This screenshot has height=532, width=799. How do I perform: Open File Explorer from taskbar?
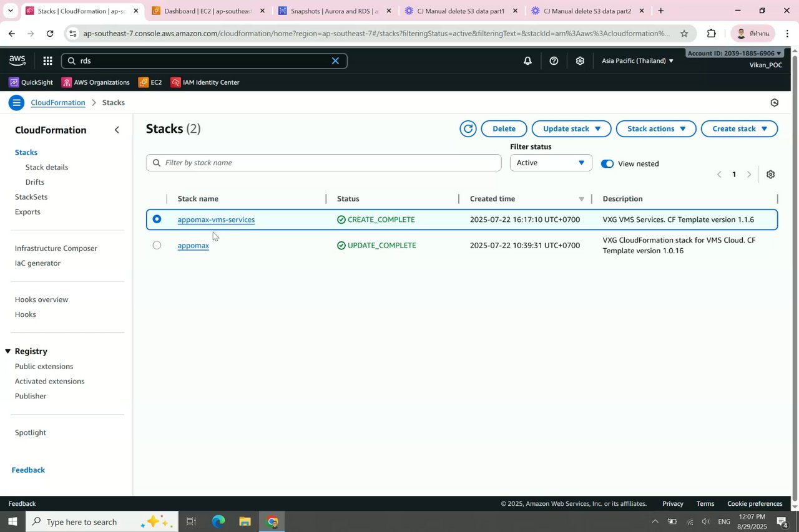tap(245, 521)
